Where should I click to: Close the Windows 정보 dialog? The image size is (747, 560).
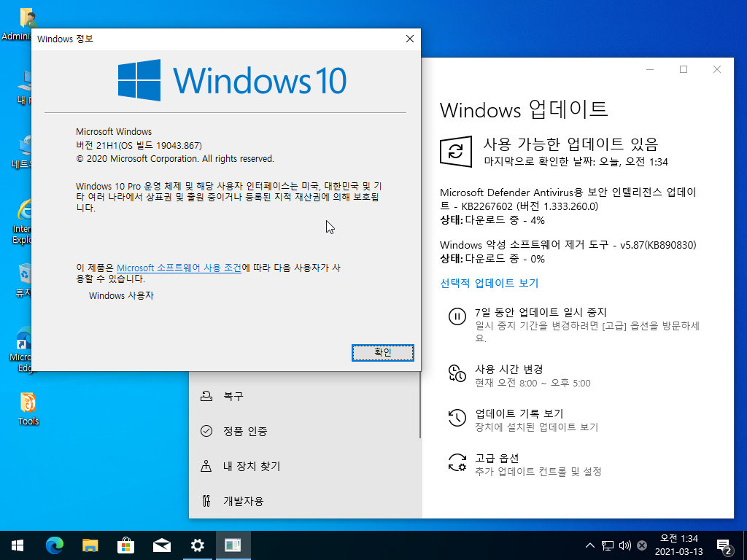coord(410,39)
